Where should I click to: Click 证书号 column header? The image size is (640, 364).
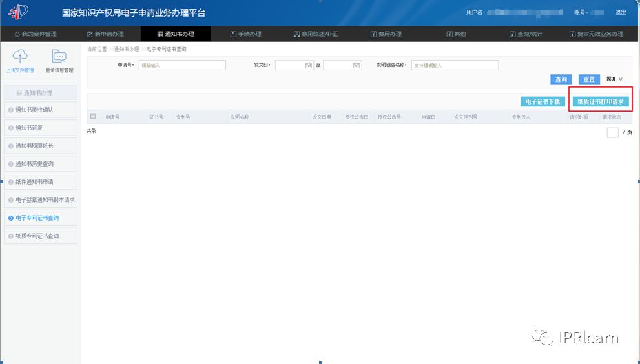point(156,117)
